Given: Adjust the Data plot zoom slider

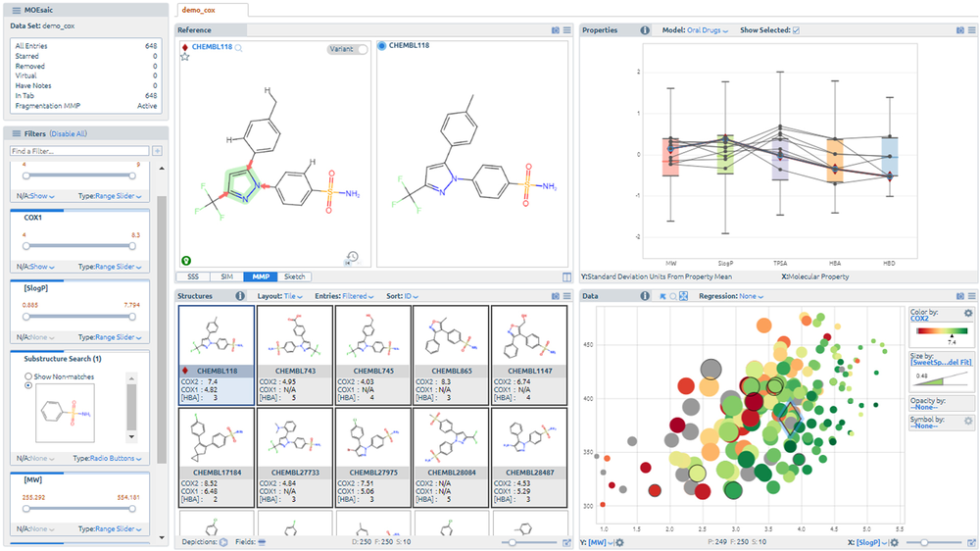Looking at the screenshot, I should [924, 543].
